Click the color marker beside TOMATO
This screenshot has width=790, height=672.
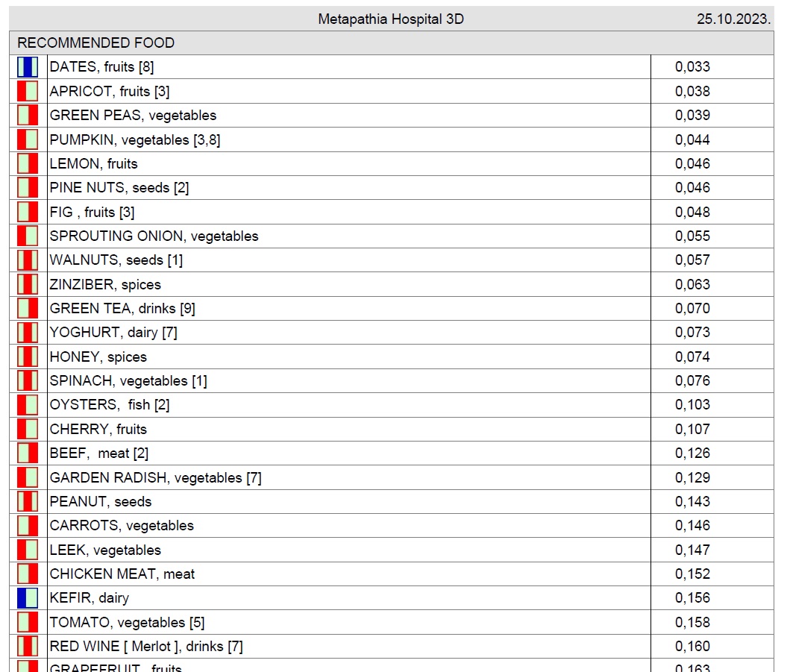tap(28, 622)
